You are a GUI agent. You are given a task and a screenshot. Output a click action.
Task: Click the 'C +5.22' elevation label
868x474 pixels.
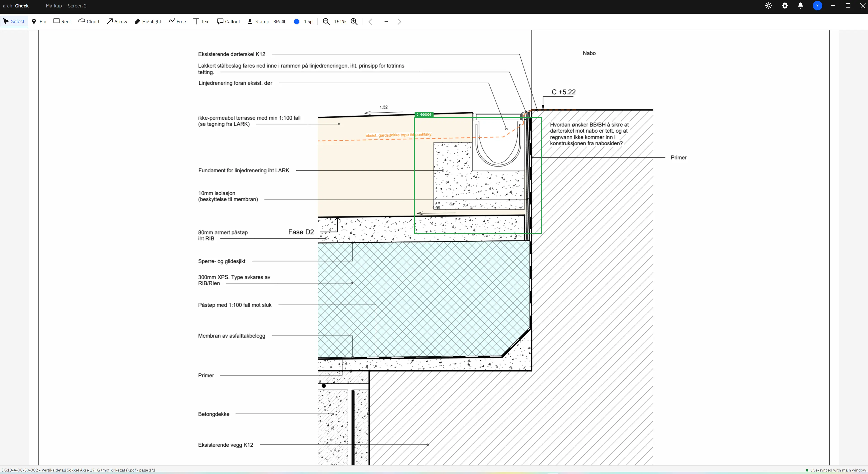click(563, 92)
